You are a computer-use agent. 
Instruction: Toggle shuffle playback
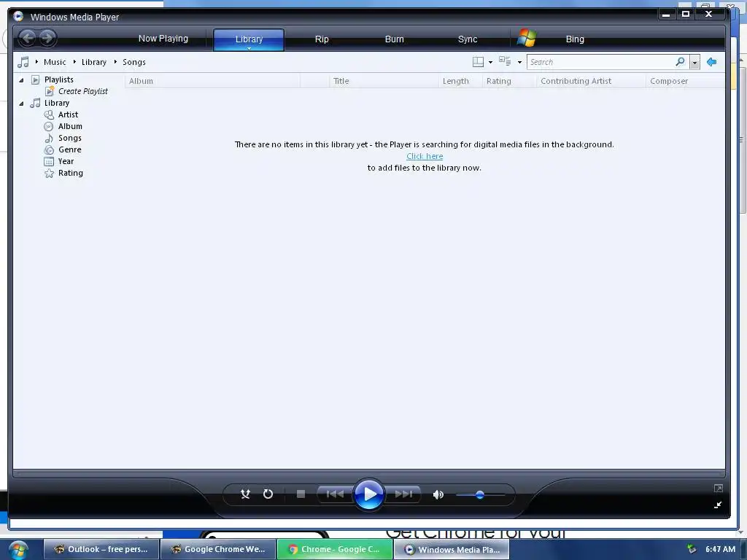coord(245,494)
